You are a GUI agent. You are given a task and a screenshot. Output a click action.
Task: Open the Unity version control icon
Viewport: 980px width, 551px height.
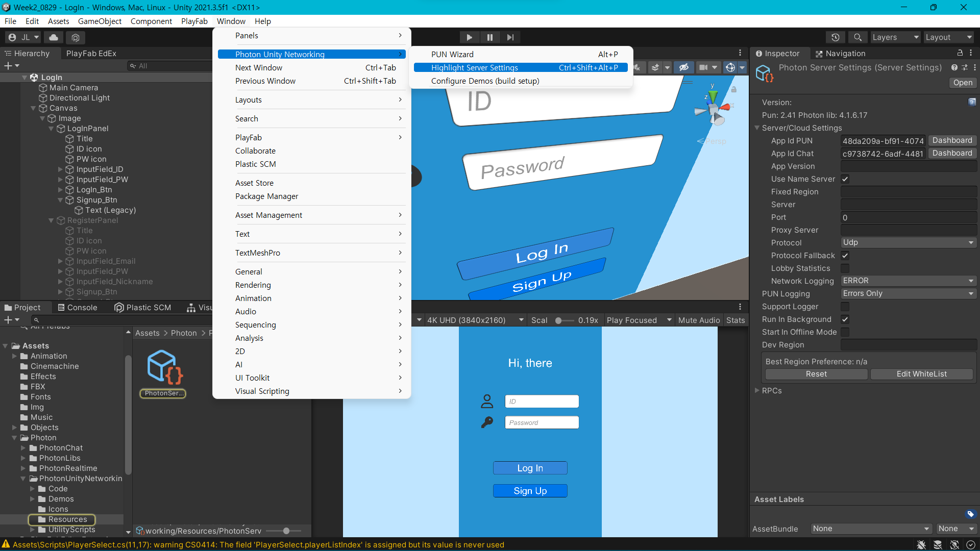[76, 37]
